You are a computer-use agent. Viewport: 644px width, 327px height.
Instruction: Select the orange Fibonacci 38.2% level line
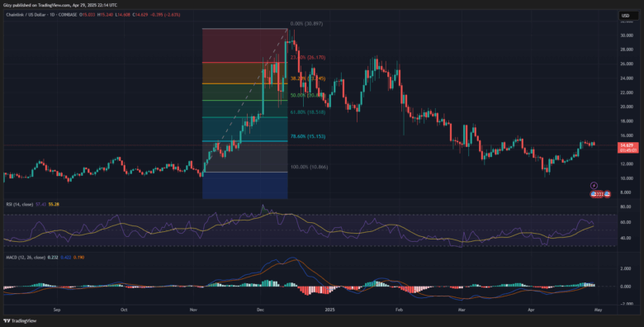(x=244, y=83)
